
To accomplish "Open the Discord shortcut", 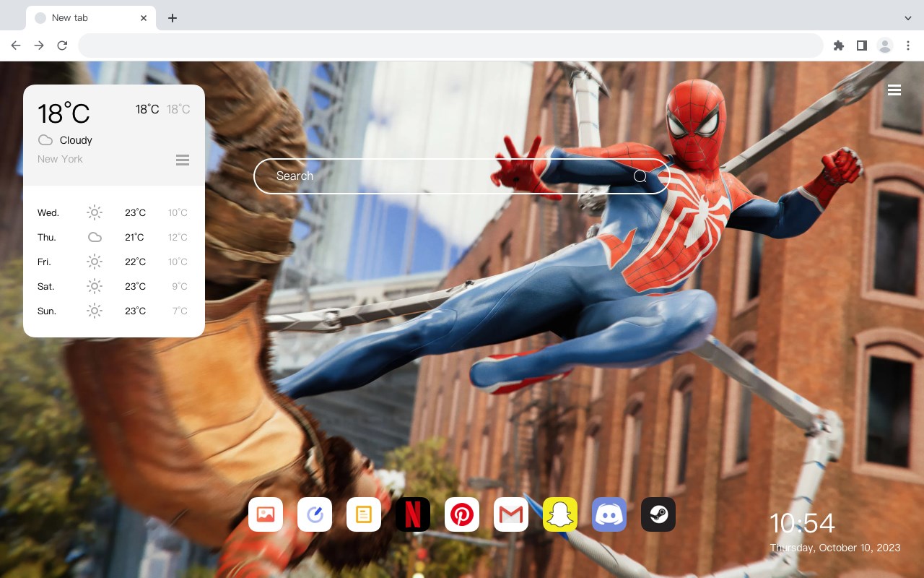I will coord(609,514).
